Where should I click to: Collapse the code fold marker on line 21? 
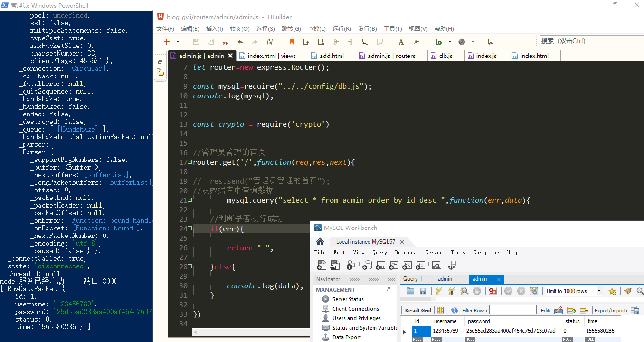coord(189,200)
